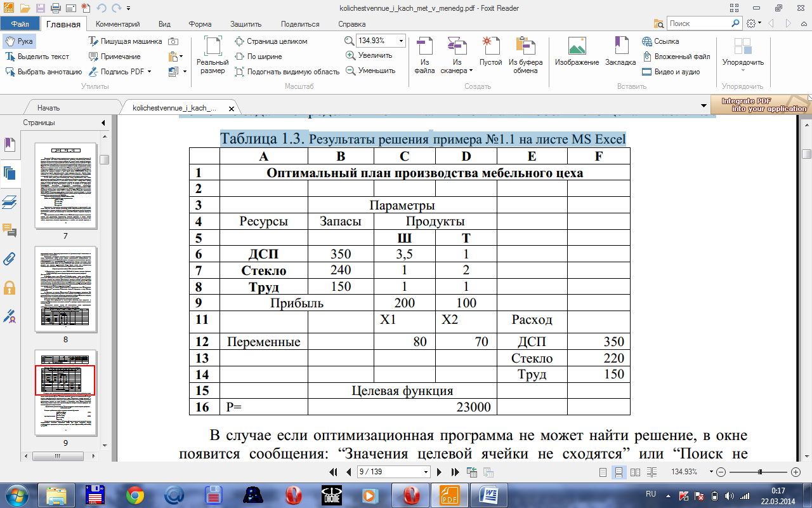Create PDF from file (Из файла)
Viewport: 812px width, 508px height.
[x=424, y=55]
